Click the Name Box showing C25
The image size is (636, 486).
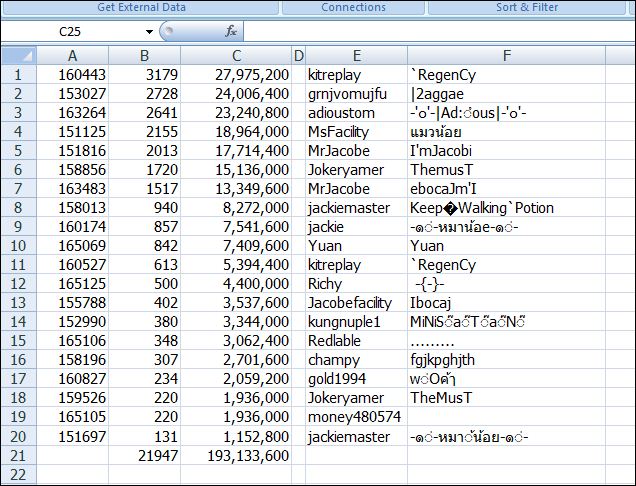click(70, 32)
